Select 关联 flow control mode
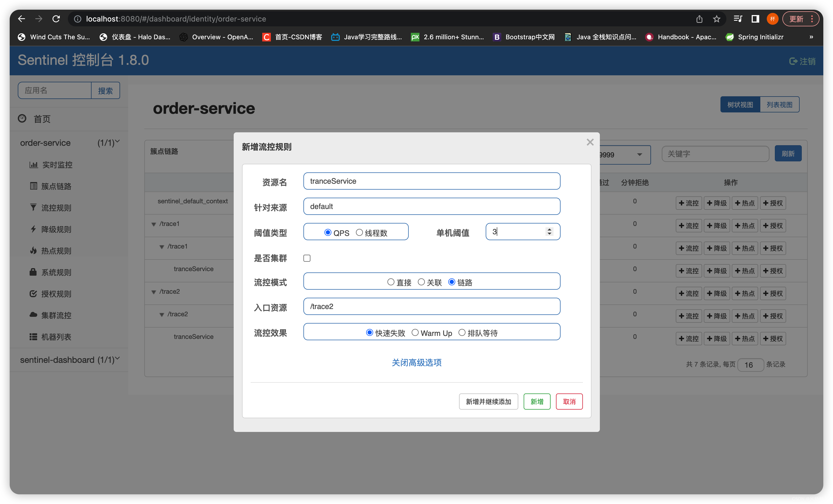This screenshot has height=504, width=833. click(x=421, y=282)
